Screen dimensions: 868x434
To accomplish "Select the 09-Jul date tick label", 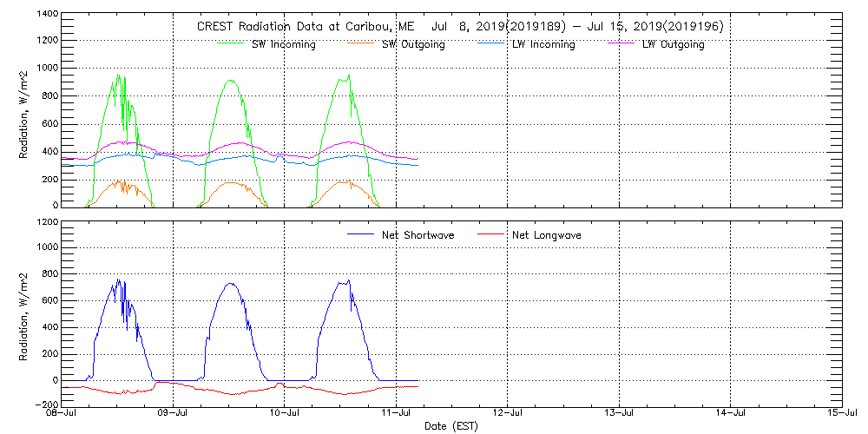I will (x=173, y=413).
